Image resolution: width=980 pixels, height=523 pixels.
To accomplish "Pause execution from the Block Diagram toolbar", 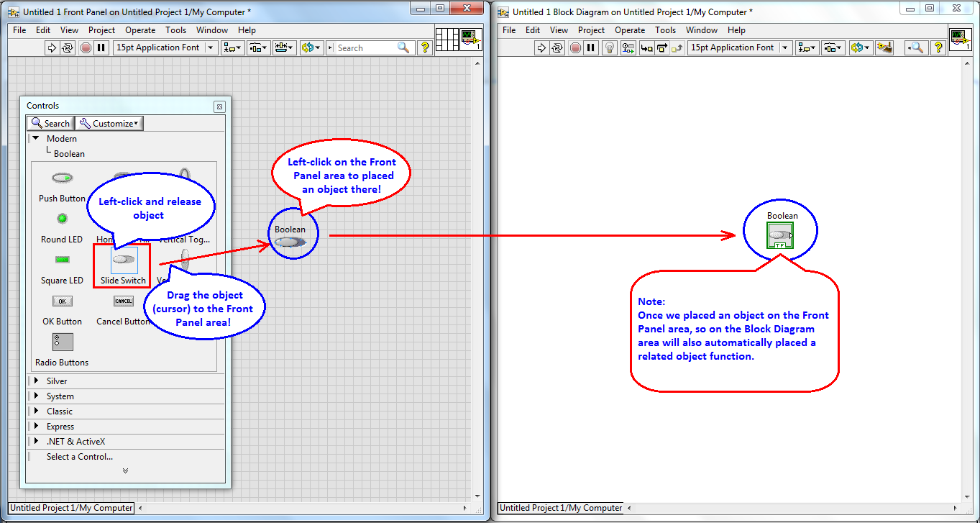I will tap(592, 47).
